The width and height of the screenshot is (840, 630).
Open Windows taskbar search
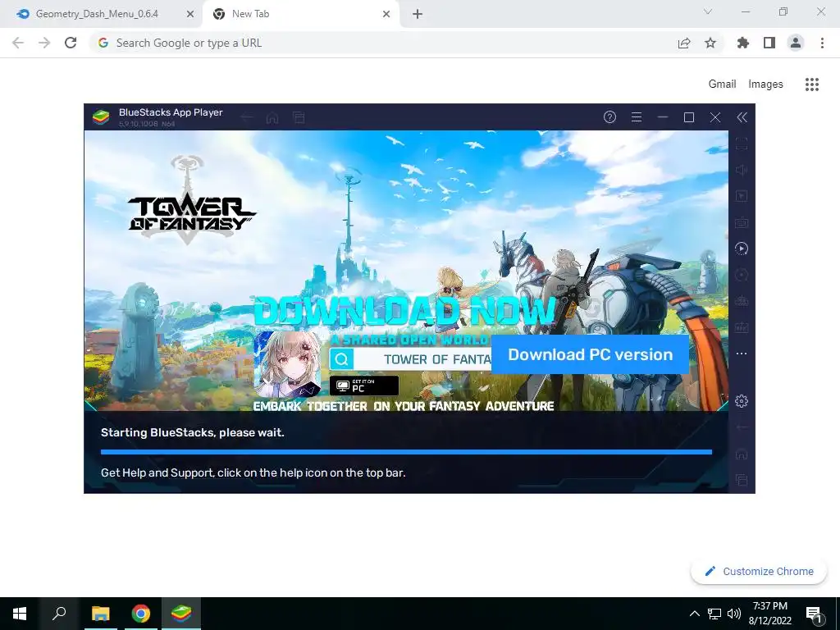(59, 614)
